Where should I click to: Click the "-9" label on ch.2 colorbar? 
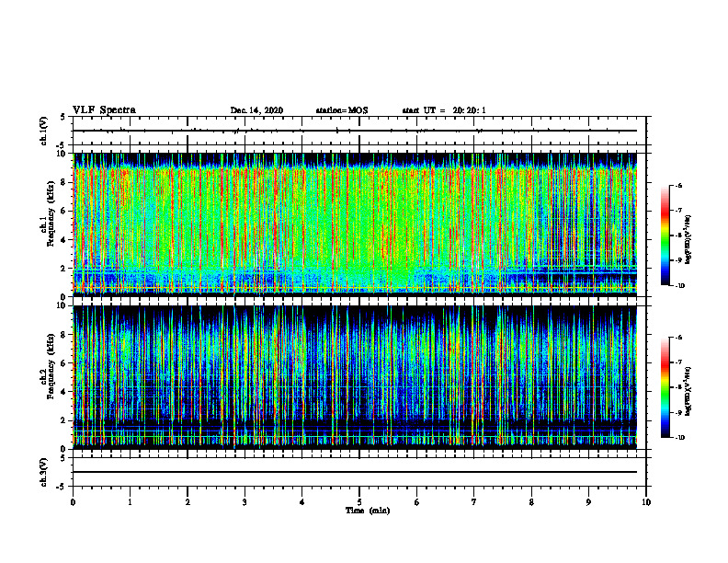pos(678,412)
